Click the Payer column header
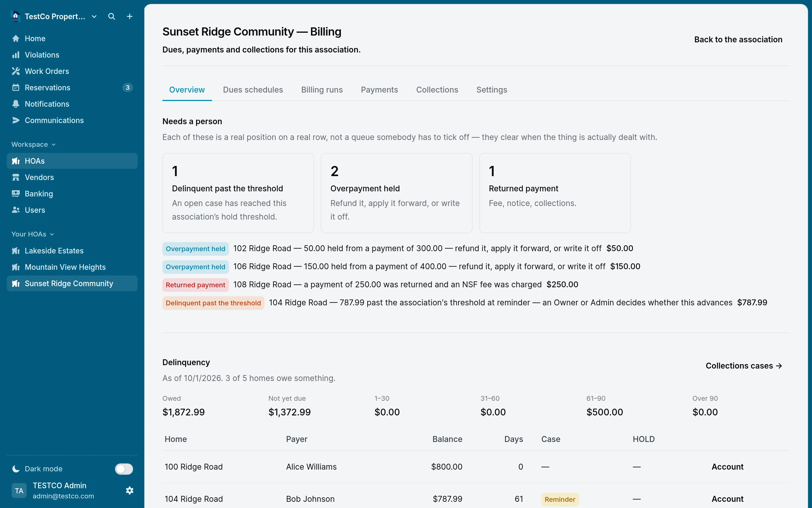This screenshot has height=508, width=812. [297, 439]
